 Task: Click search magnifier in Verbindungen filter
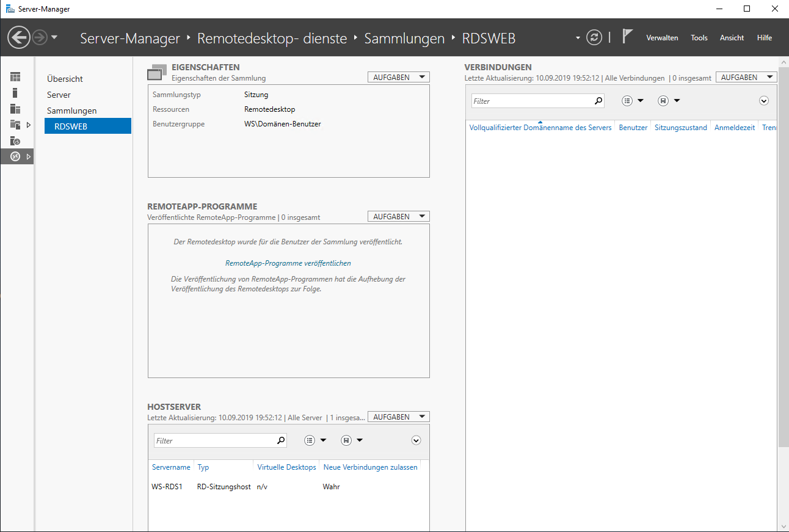[x=598, y=101]
